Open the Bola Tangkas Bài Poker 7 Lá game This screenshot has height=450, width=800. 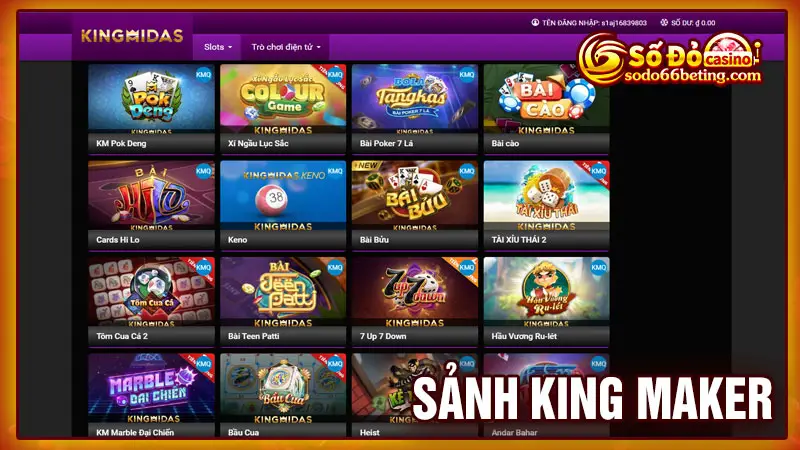415,98
